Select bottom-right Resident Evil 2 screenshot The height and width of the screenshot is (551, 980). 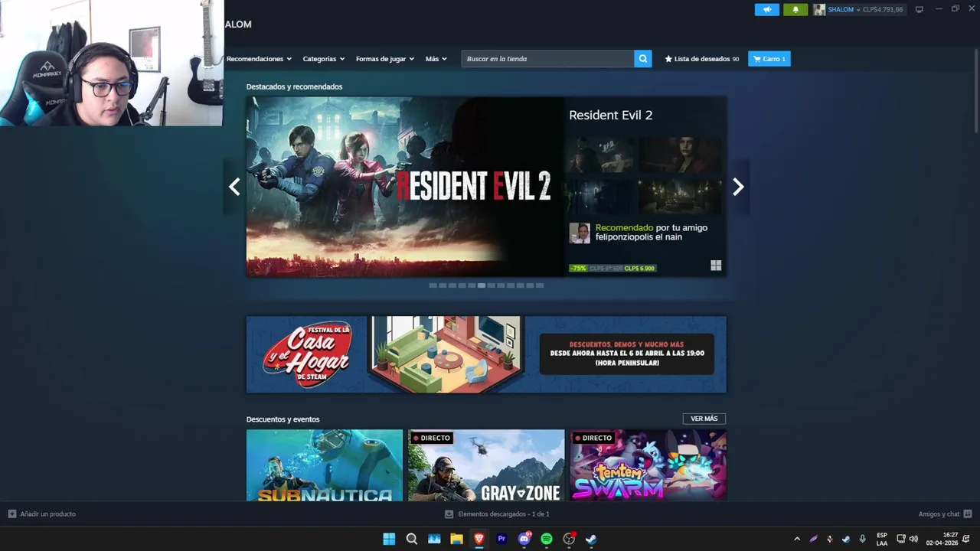click(680, 197)
